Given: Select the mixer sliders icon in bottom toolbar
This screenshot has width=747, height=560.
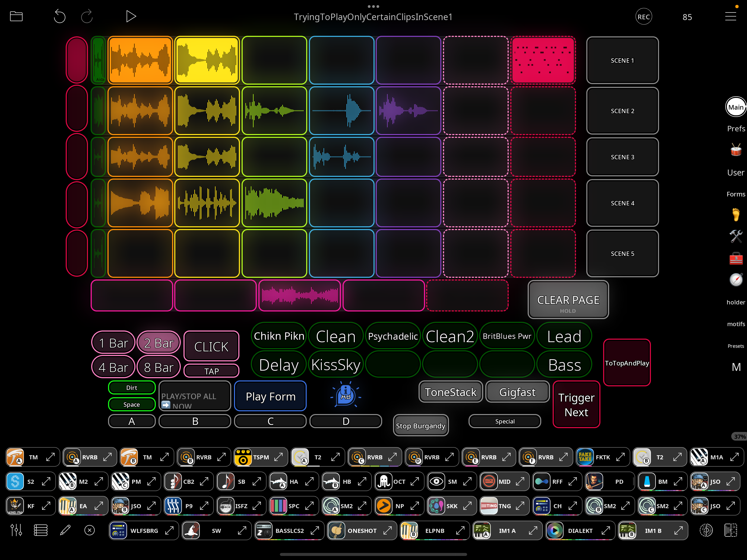Looking at the screenshot, I should [16, 530].
